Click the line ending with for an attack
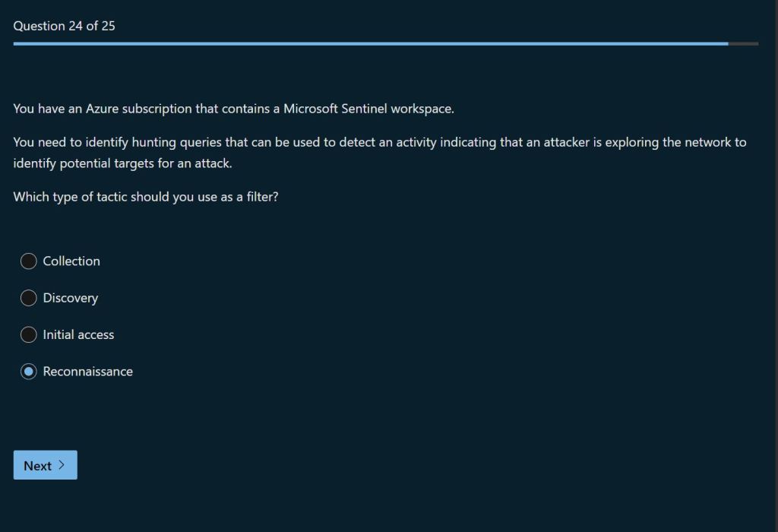Viewport: 778px width, 532px height. click(x=122, y=163)
